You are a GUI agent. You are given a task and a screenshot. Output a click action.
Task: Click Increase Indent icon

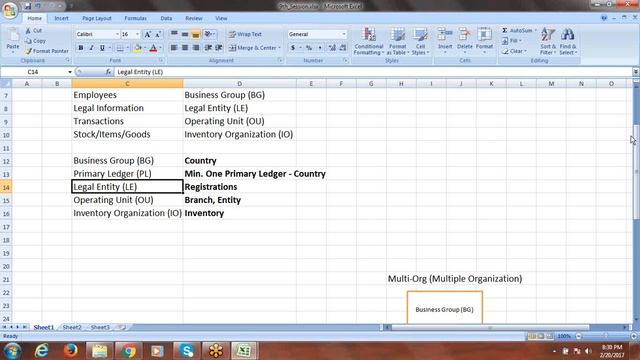point(219,48)
